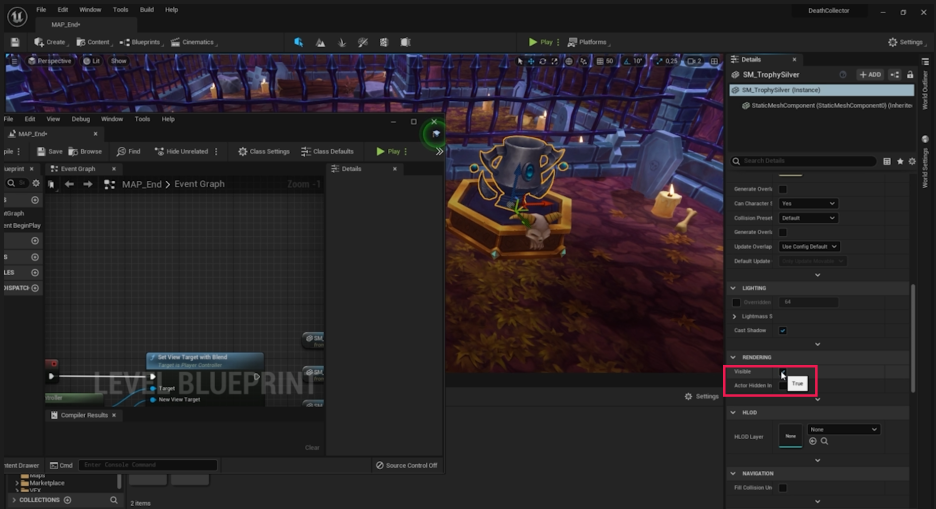Activate the Mesh Paint mode icon
The height and width of the screenshot is (509, 936).
coord(362,42)
